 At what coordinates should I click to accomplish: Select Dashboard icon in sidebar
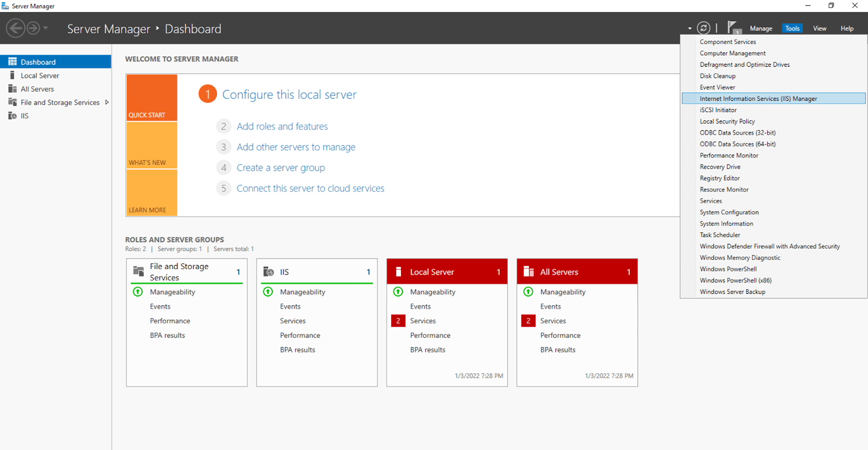click(12, 62)
